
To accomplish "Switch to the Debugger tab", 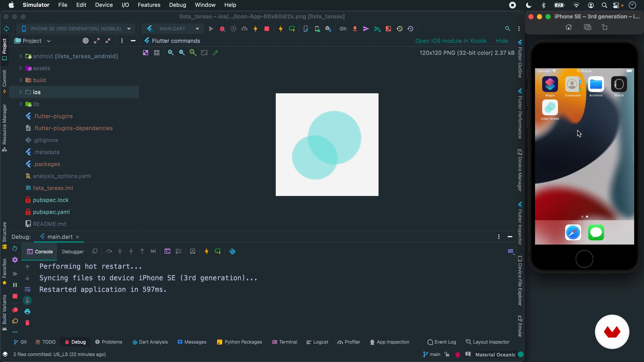I will click(73, 252).
